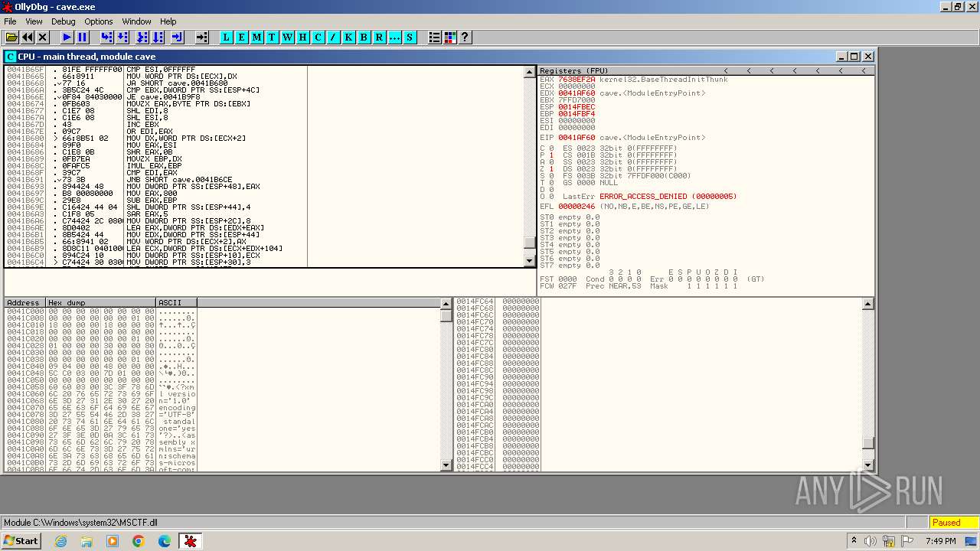This screenshot has height=551, width=980.
Task: Open the Help menu
Action: click(x=168, y=21)
